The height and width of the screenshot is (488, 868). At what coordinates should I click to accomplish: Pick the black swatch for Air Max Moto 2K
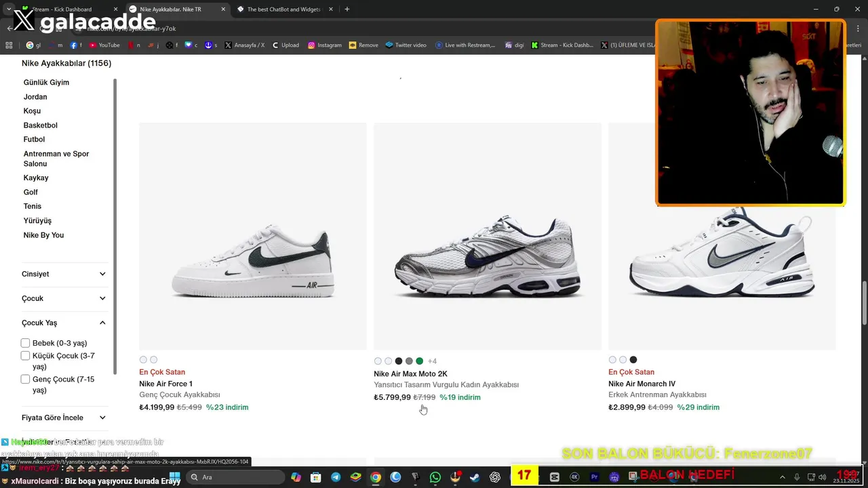tap(399, 361)
